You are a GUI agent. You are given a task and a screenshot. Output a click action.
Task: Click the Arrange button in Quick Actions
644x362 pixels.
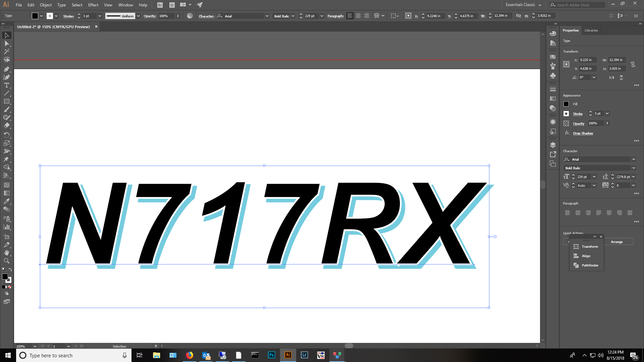click(x=616, y=242)
